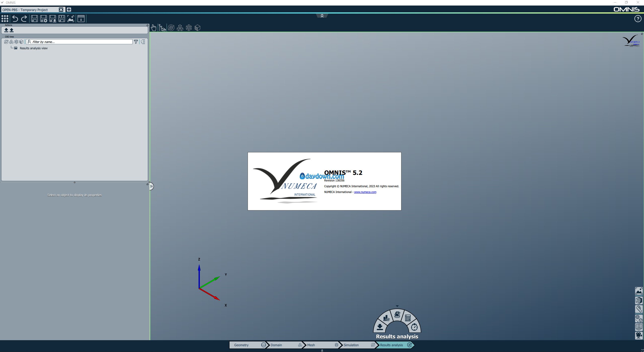Image resolution: width=644 pixels, height=352 pixels.
Task: Toggle the stacked cubes filter in CAD tree
Action: [x=11, y=42]
